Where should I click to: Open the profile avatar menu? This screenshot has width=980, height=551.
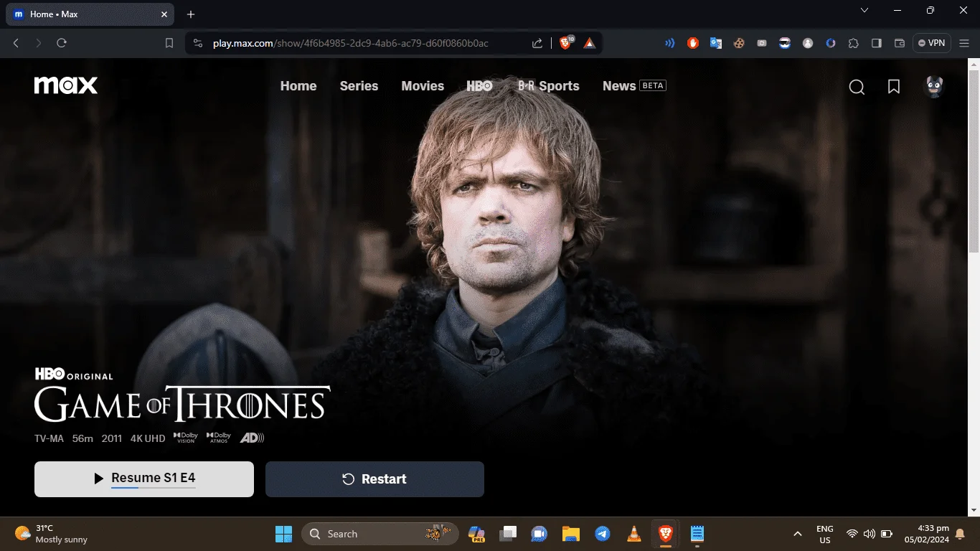934,87
